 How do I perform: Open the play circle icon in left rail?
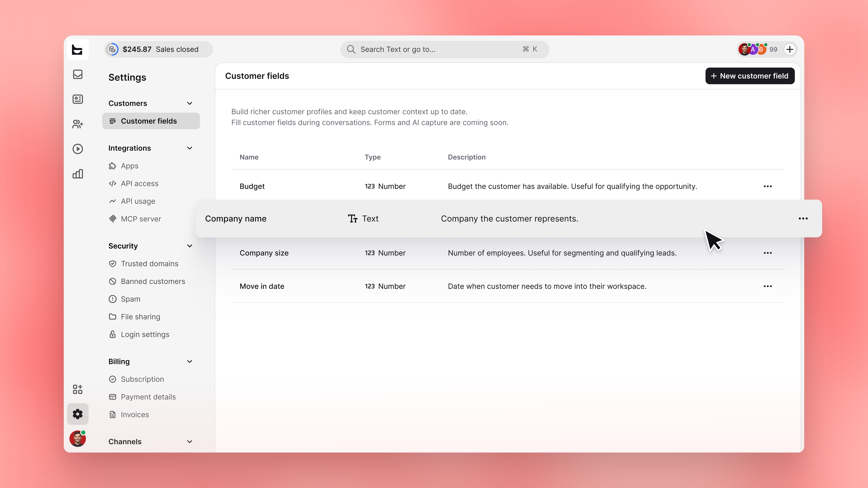tap(78, 149)
